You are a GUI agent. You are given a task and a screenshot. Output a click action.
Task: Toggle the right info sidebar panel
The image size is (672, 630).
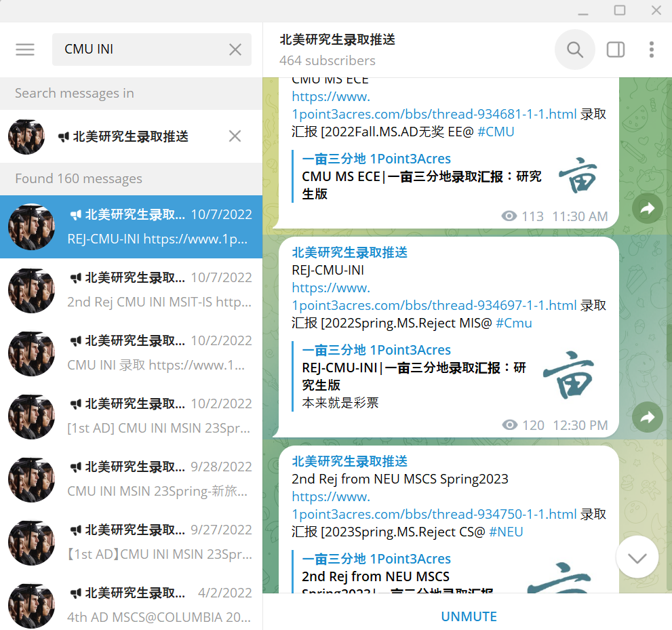click(x=616, y=50)
